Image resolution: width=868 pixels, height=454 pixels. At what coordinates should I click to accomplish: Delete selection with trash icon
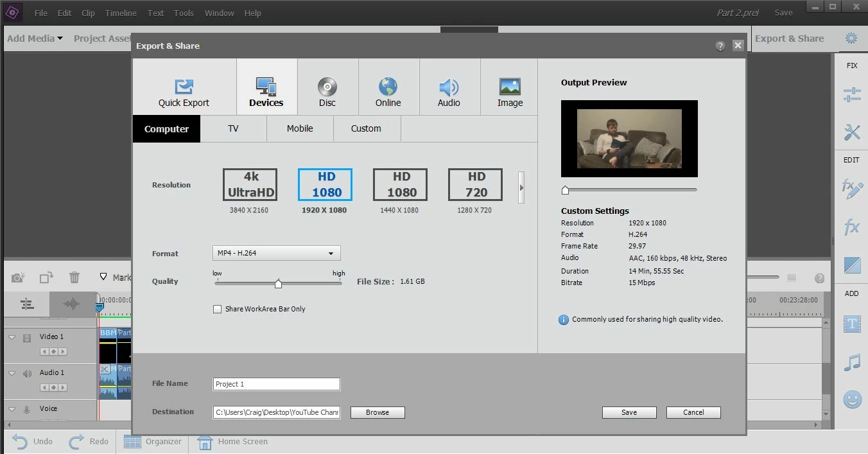[x=74, y=277]
